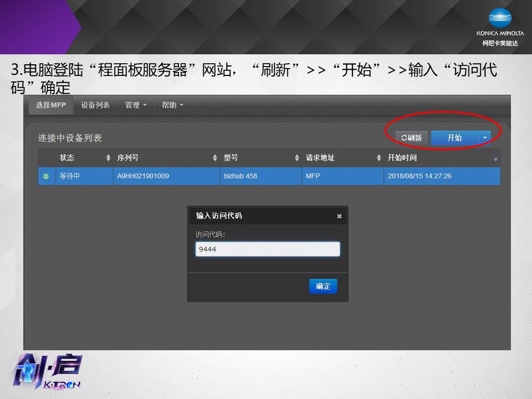Click sort arrows in the 请求地址 column header
This screenshot has width=532, height=399.
[379, 158]
